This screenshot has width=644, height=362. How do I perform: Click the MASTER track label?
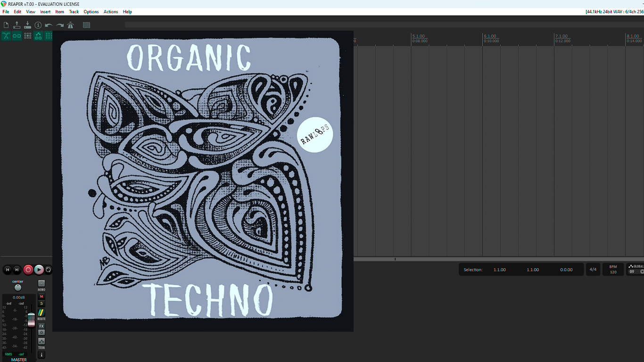[19, 360]
